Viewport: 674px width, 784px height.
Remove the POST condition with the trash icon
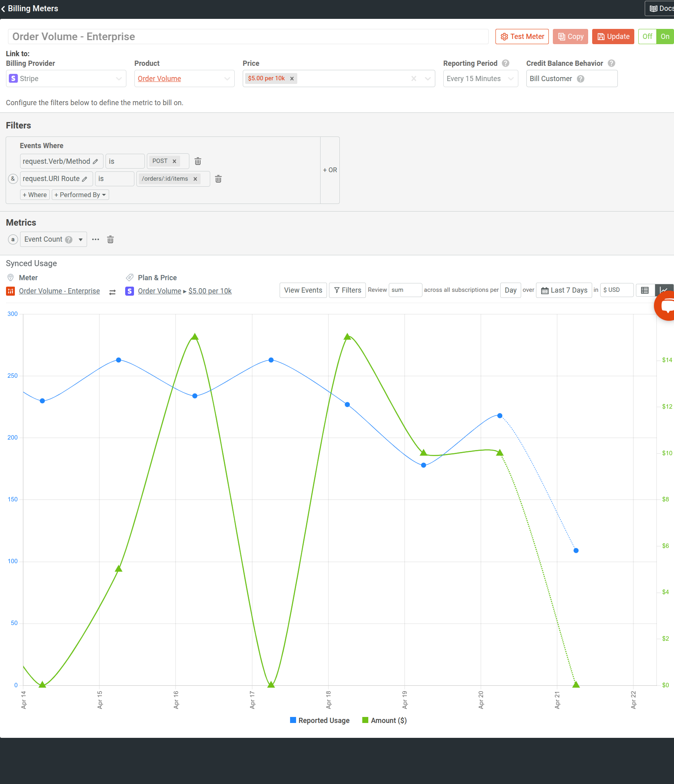(x=198, y=161)
